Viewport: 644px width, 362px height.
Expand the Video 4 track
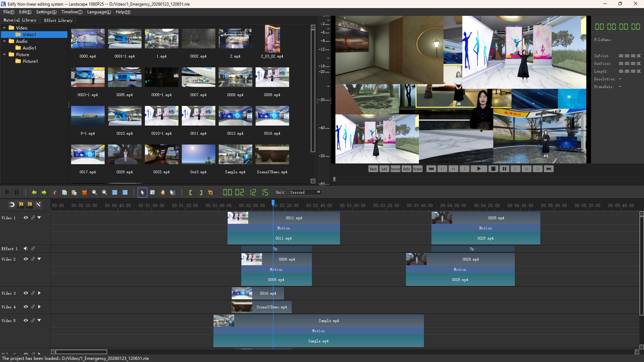(39, 307)
